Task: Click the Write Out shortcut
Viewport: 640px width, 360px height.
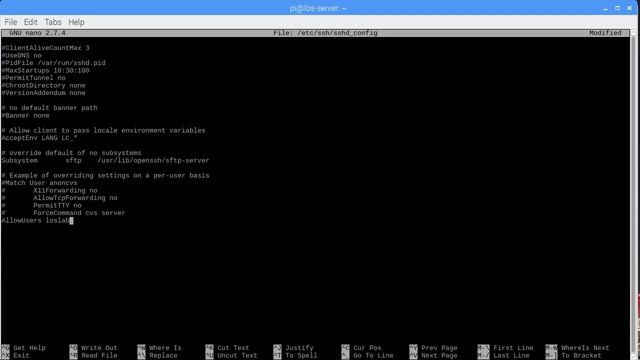Action: click(x=93, y=348)
